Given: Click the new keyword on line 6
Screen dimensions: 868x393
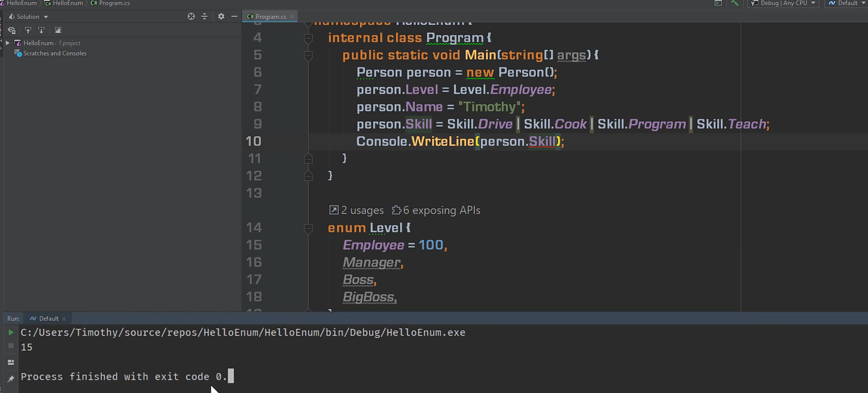Looking at the screenshot, I should coord(480,73).
